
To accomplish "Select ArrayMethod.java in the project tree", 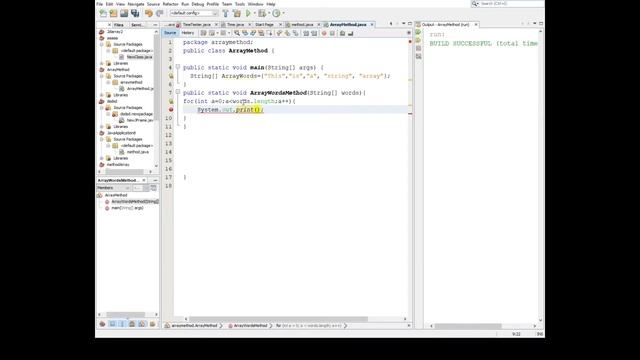I will [x=140, y=89].
